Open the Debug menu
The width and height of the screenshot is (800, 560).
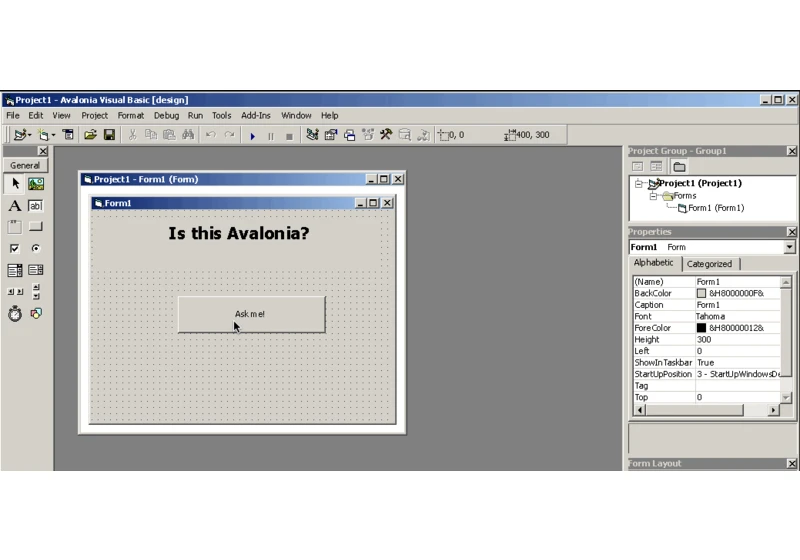coord(166,116)
